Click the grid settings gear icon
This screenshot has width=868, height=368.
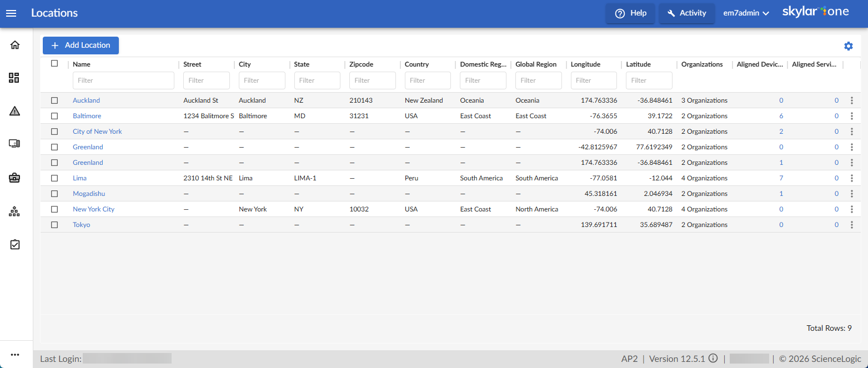[848, 46]
